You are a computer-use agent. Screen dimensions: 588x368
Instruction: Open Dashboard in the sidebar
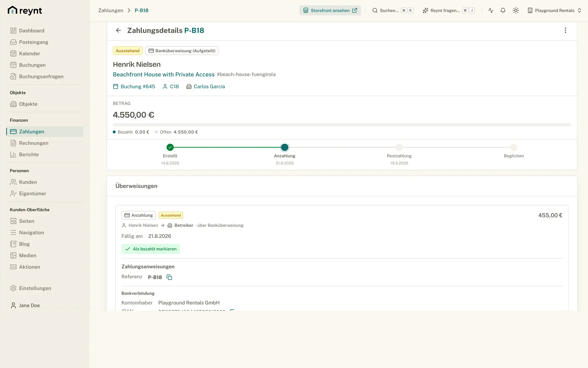45,31
